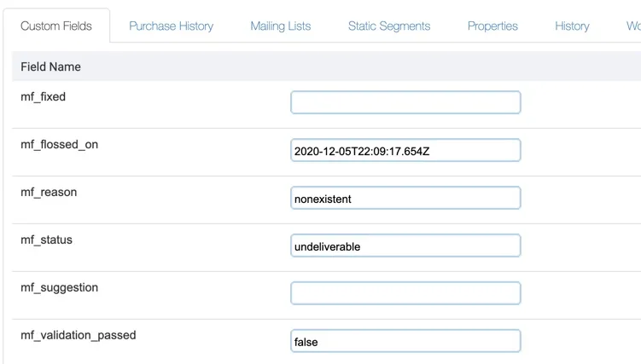Click the mf_suggestion field label
641x364 pixels.
pos(59,287)
